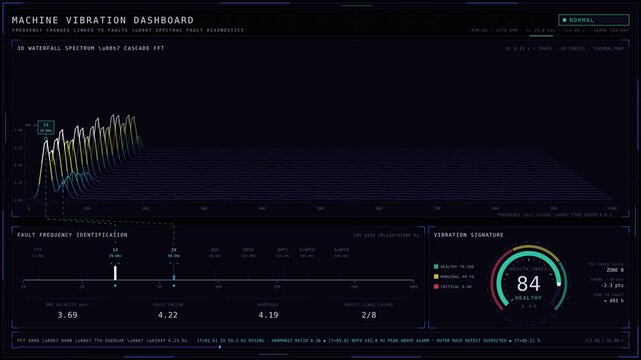Click the blue 2X amplitude bar
Image resolution: width=641 pixels, height=360 pixels.
174,277
